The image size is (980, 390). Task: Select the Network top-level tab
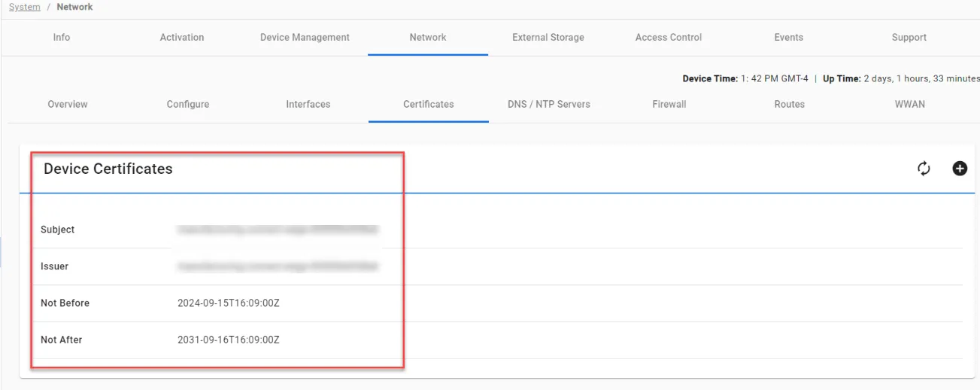coord(428,37)
